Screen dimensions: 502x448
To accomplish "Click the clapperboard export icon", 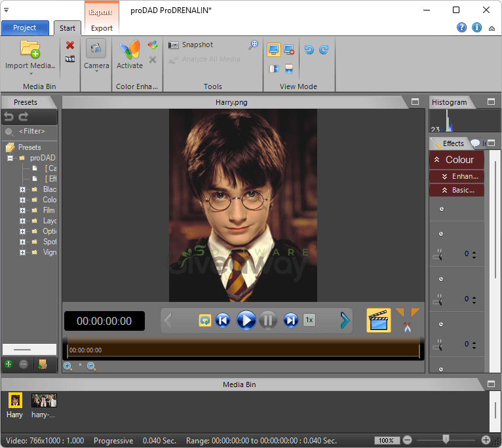I will [378, 320].
